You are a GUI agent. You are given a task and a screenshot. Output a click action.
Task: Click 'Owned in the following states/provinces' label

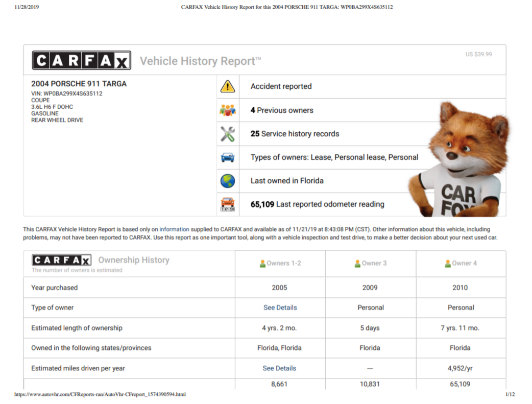click(91, 348)
